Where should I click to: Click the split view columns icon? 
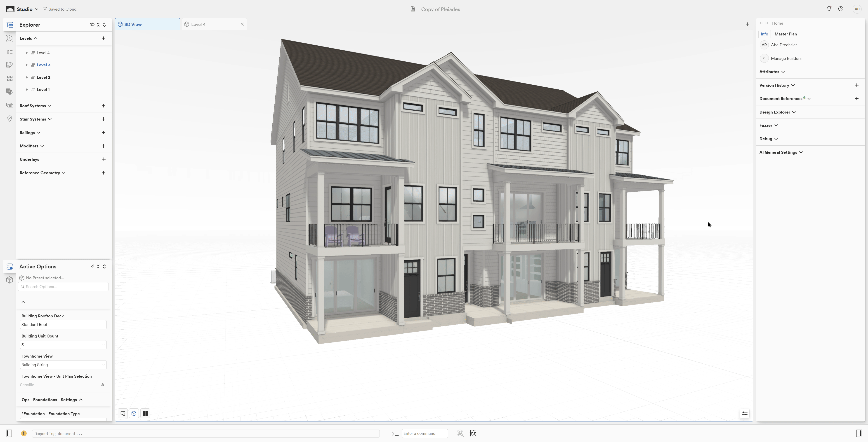(x=145, y=413)
